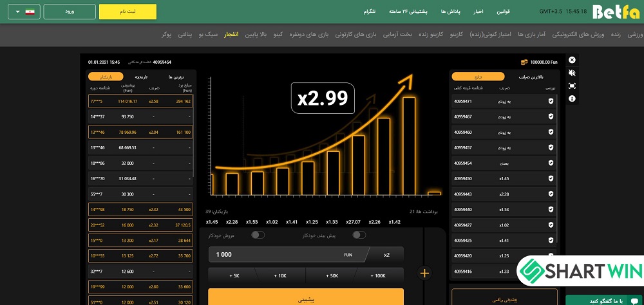Screen dimensions: 644x305
Task: Verify draw 40959471 via shield icon
Action: click(x=551, y=101)
